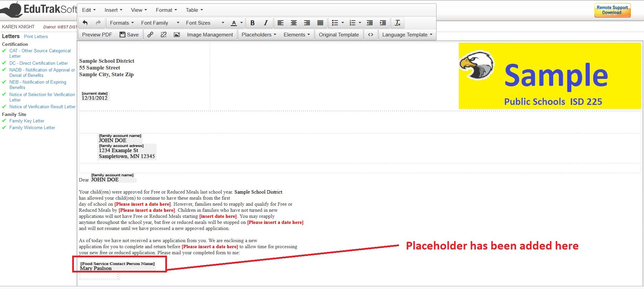
Task: Open the Language Template dropdown
Action: 407,35
